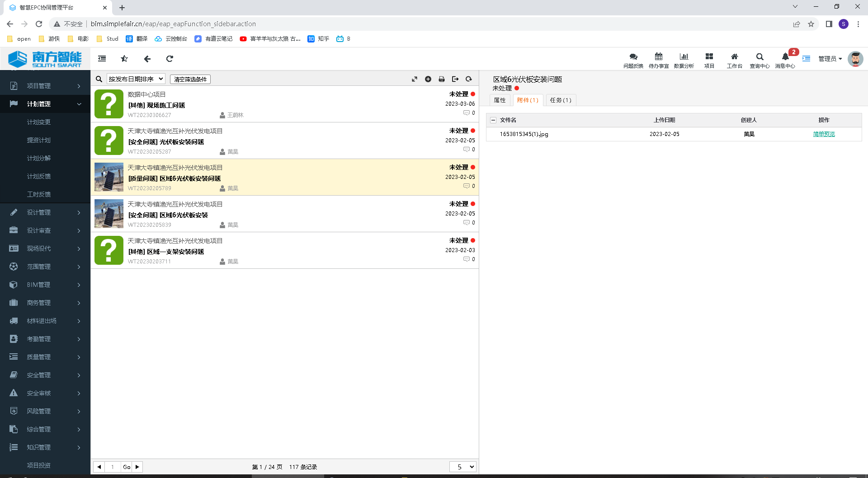
Task: Print the issue list icon
Action: 442,79
